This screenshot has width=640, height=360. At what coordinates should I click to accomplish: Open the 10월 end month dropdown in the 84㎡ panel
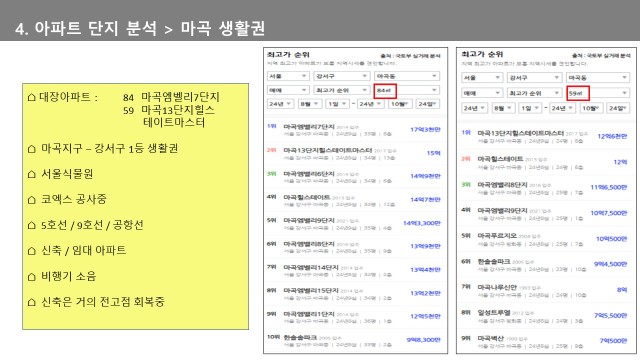[x=400, y=104]
